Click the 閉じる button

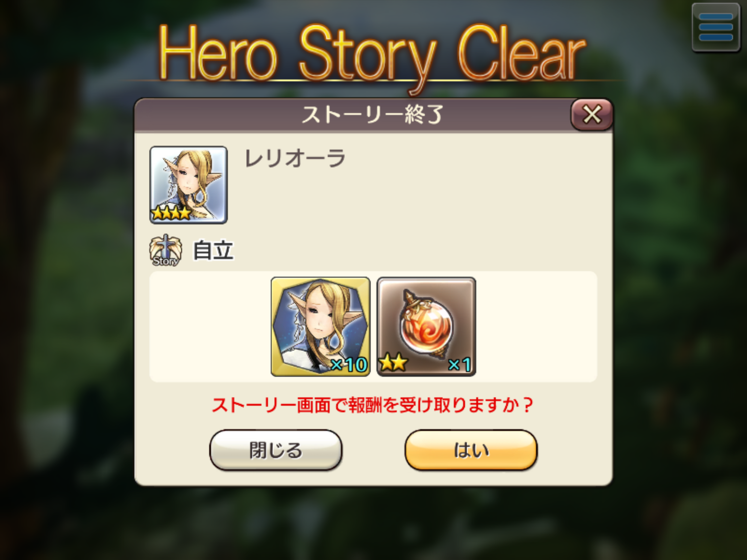point(275,450)
